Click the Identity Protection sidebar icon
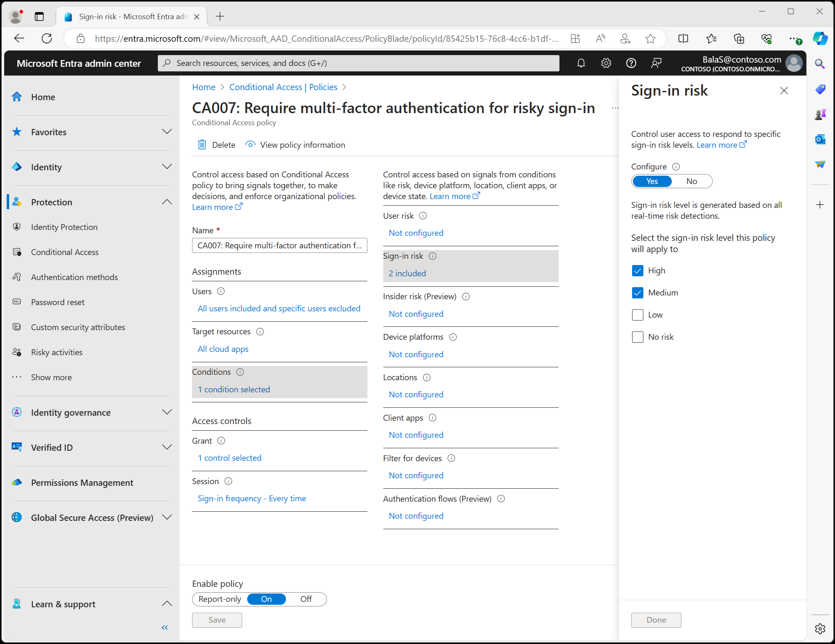This screenshot has height=644, width=835. pyautogui.click(x=18, y=227)
